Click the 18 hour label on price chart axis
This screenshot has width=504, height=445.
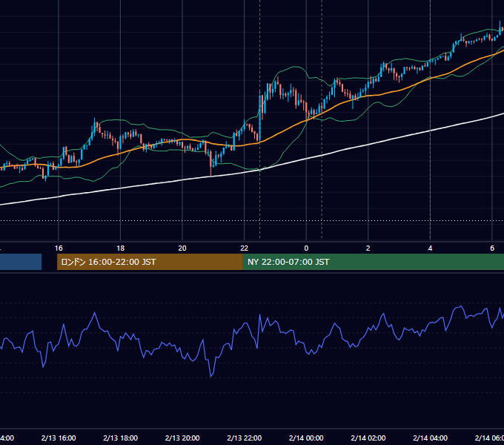121,248
